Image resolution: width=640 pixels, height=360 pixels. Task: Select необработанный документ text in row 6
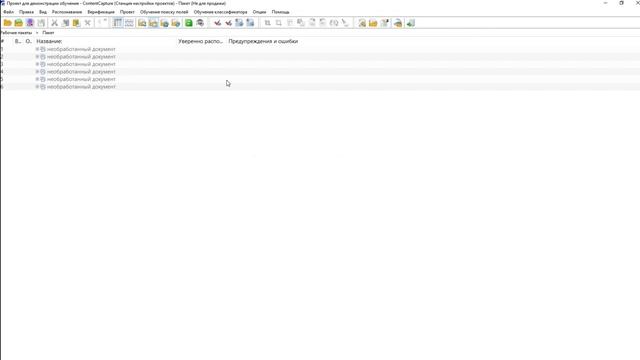click(x=81, y=87)
